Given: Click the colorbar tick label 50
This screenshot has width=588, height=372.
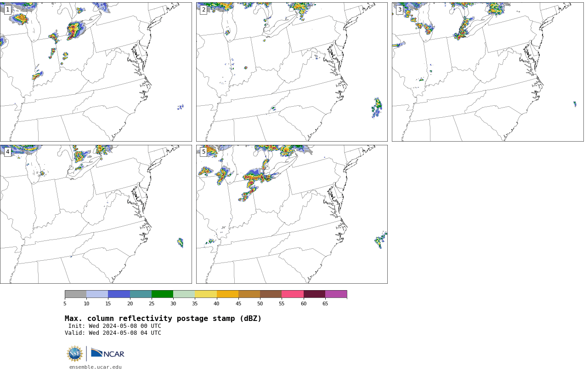Looking at the screenshot, I should 260,303.
